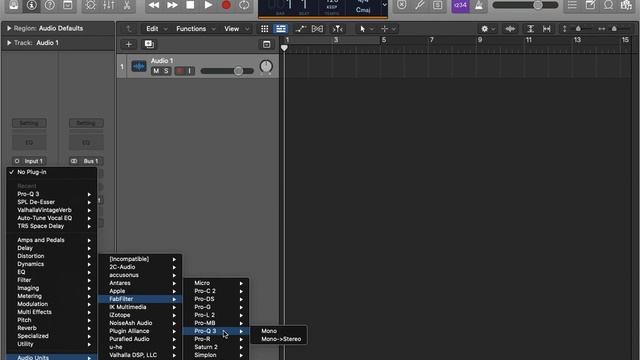Mute the Audio 1 track

[x=156, y=71]
